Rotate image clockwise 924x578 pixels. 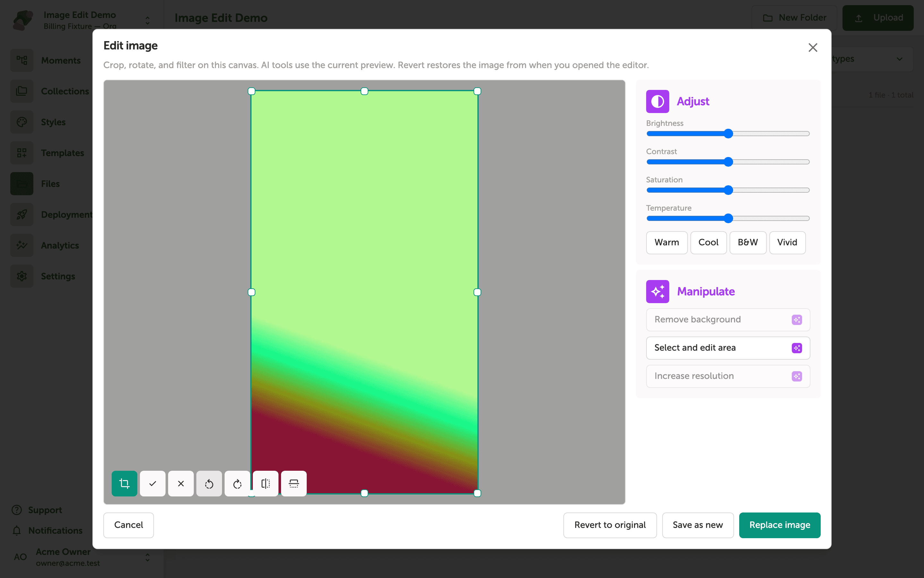237,484
